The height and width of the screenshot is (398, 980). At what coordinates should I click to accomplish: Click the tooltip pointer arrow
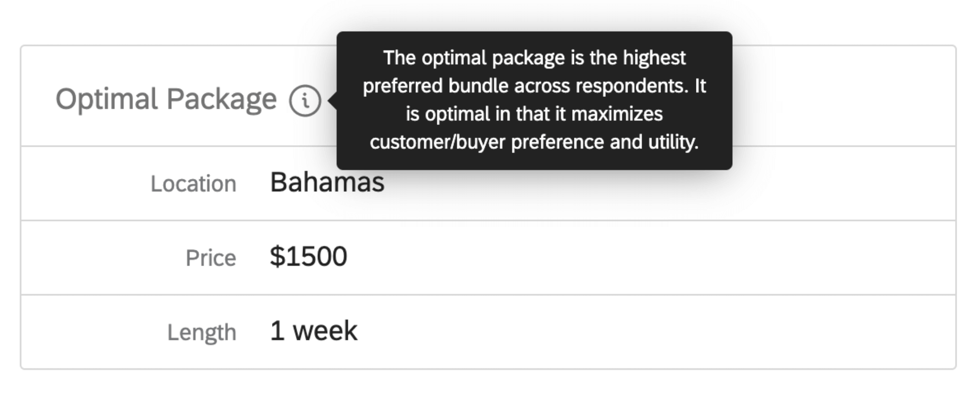point(333,101)
